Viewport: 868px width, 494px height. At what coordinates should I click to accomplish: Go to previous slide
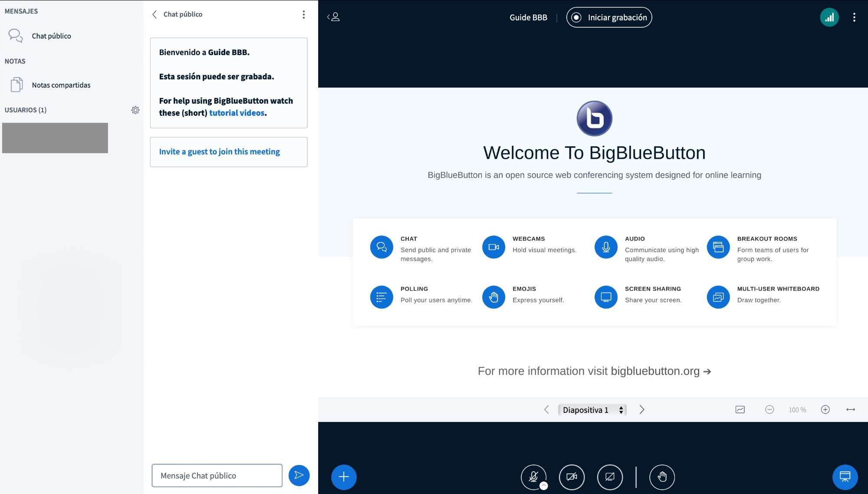point(546,410)
